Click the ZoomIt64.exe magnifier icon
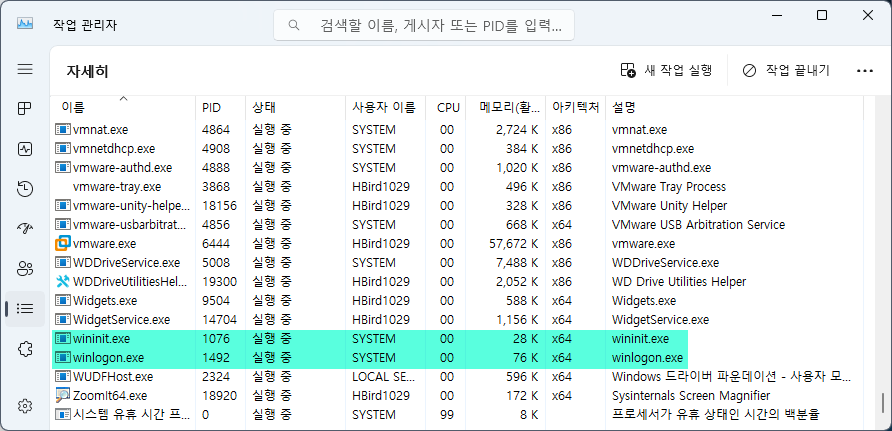 63,395
